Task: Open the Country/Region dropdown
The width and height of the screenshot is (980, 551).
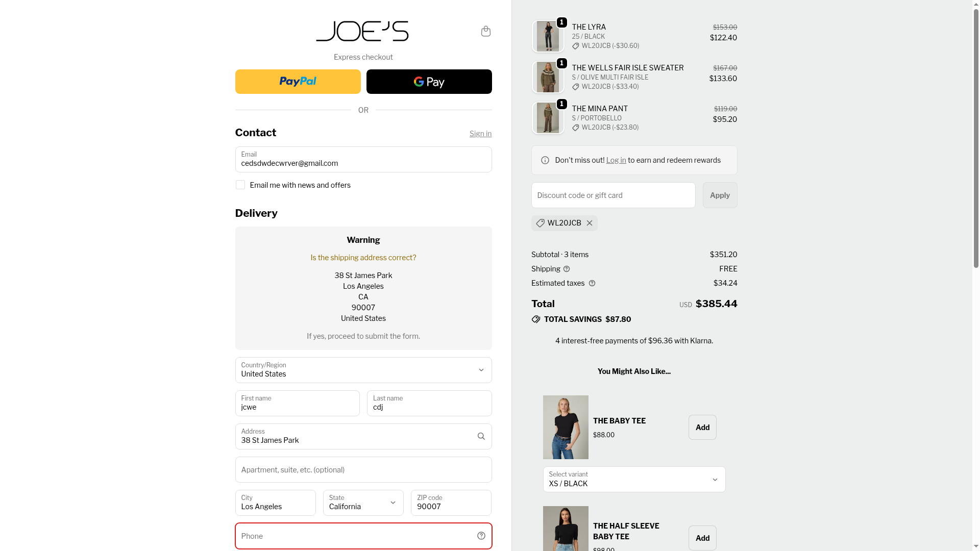Action: (x=363, y=370)
